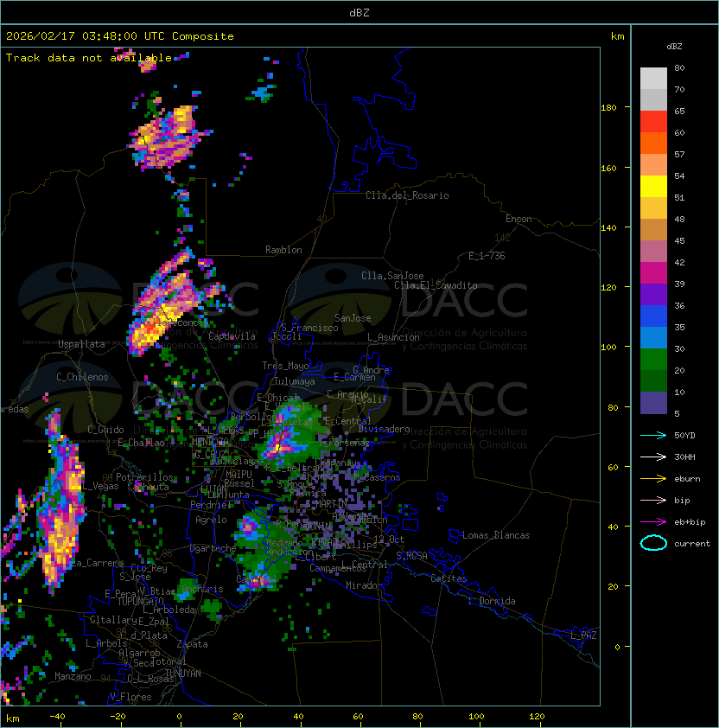
Task: Select the light gray top legend swatch
Action: pos(653,79)
